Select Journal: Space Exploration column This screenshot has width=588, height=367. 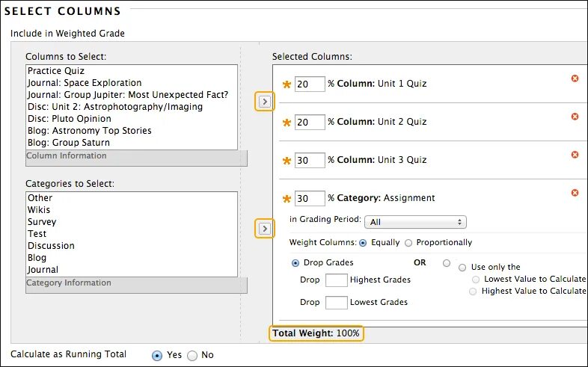[84, 83]
